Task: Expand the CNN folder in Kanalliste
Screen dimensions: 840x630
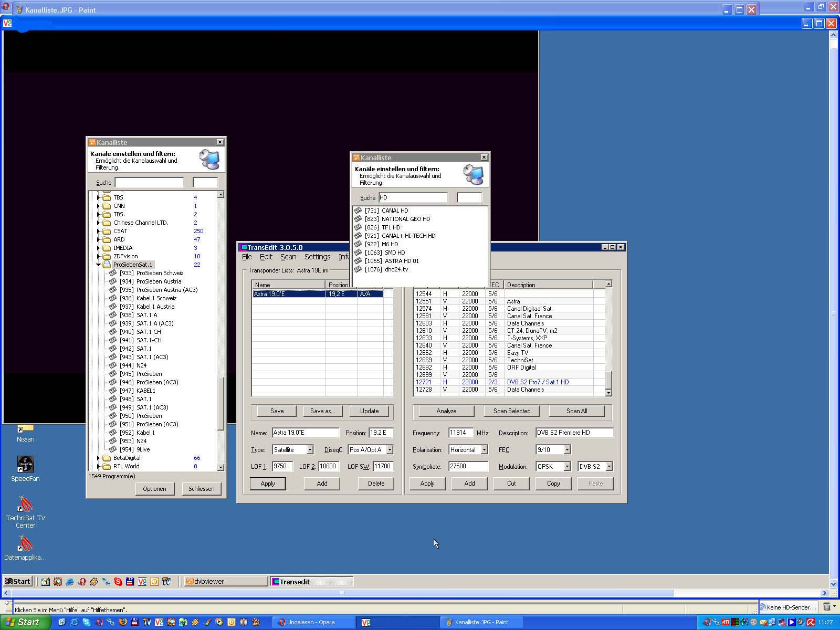Action: click(x=98, y=206)
